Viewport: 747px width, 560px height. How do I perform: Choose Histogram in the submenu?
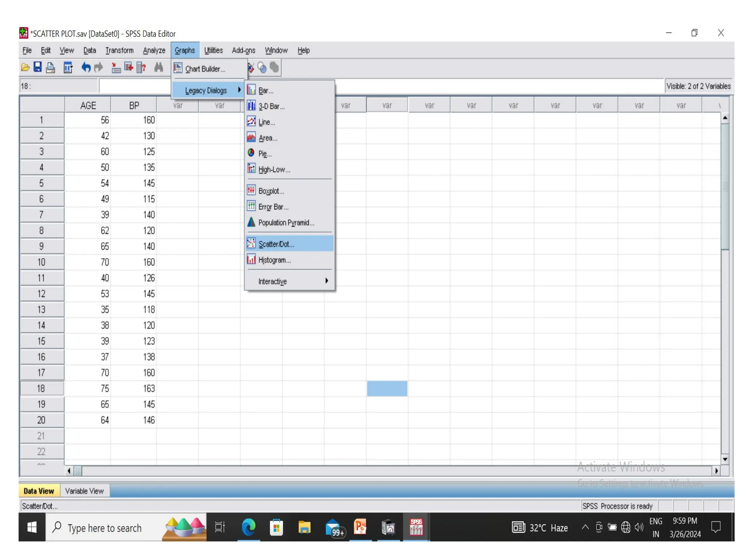click(x=274, y=260)
